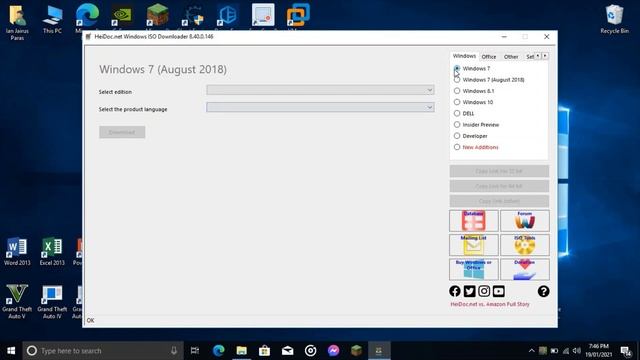Open Mail app from taskbar
Viewport: 640px width, 360px height.
point(287,351)
